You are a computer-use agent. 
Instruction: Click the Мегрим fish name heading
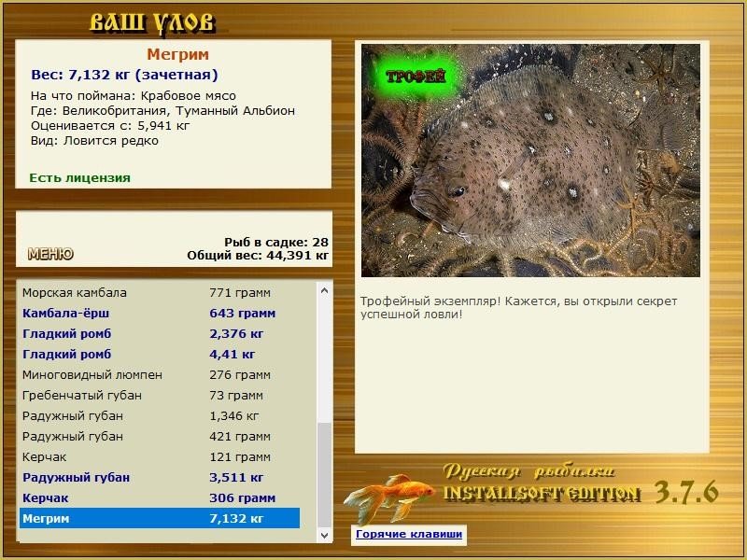pos(177,54)
